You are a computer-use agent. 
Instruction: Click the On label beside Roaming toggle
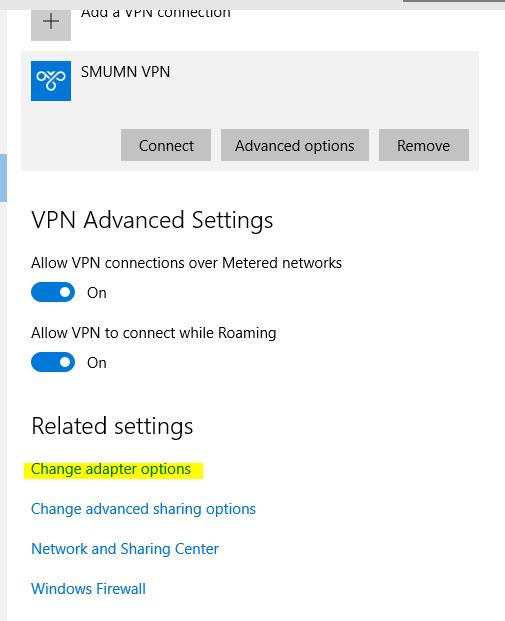click(97, 363)
